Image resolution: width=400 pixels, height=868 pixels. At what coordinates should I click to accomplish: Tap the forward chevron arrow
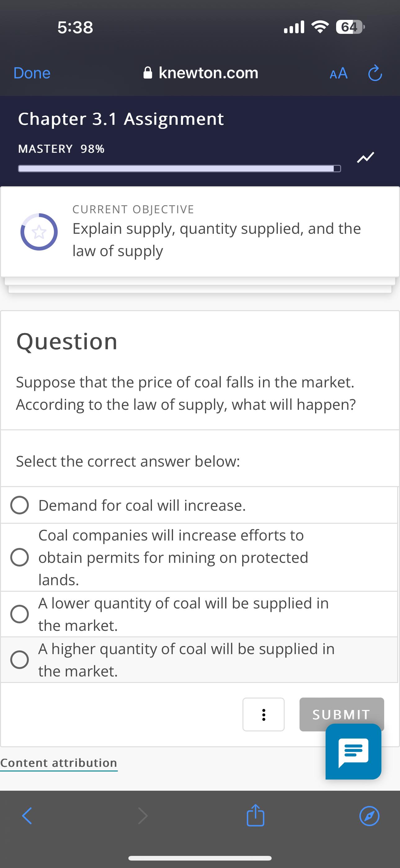click(143, 816)
